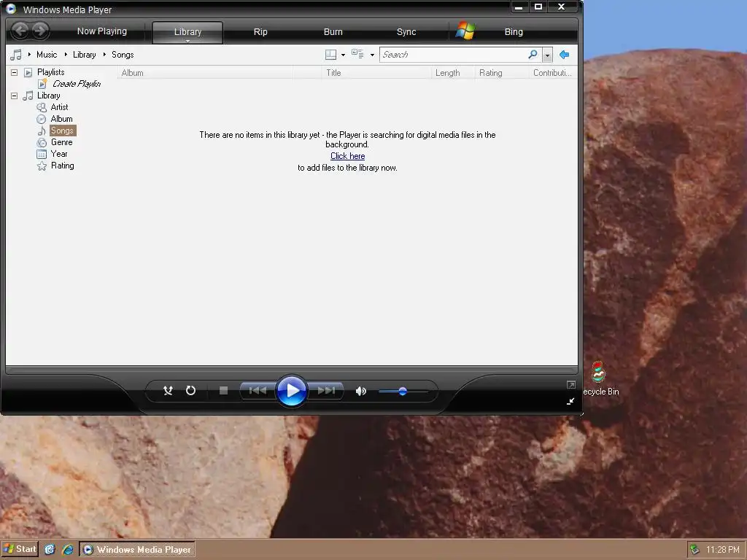Sort by the Album column header
The image size is (747, 560).
click(205, 73)
